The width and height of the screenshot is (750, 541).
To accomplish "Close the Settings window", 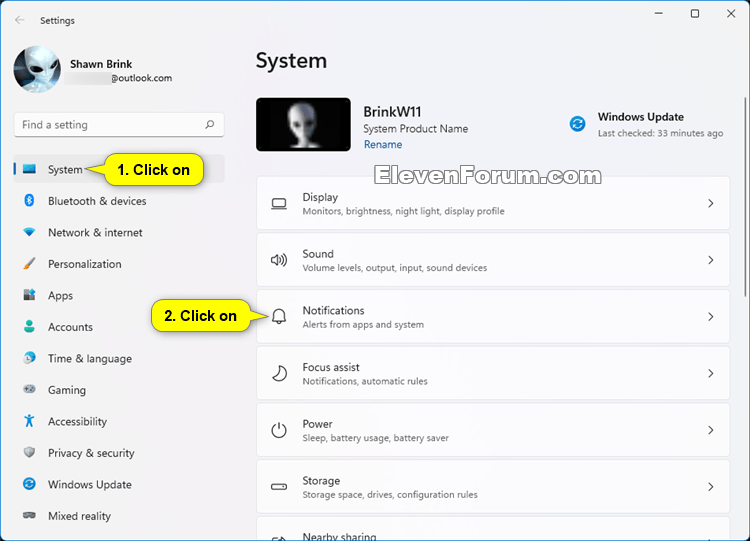I will click(731, 13).
